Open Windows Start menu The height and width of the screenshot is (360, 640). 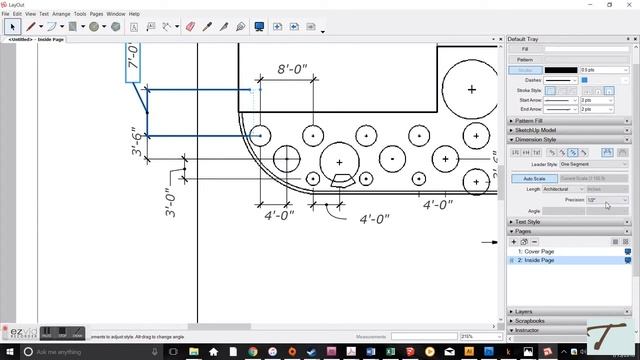click(9, 351)
